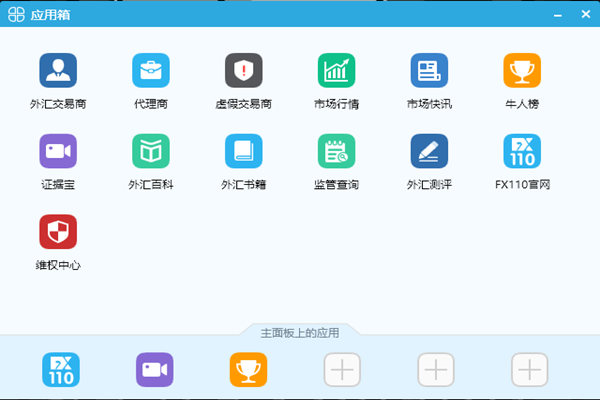Click the 监管查询 text label
This screenshot has height=400, width=600.
click(336, 185)
